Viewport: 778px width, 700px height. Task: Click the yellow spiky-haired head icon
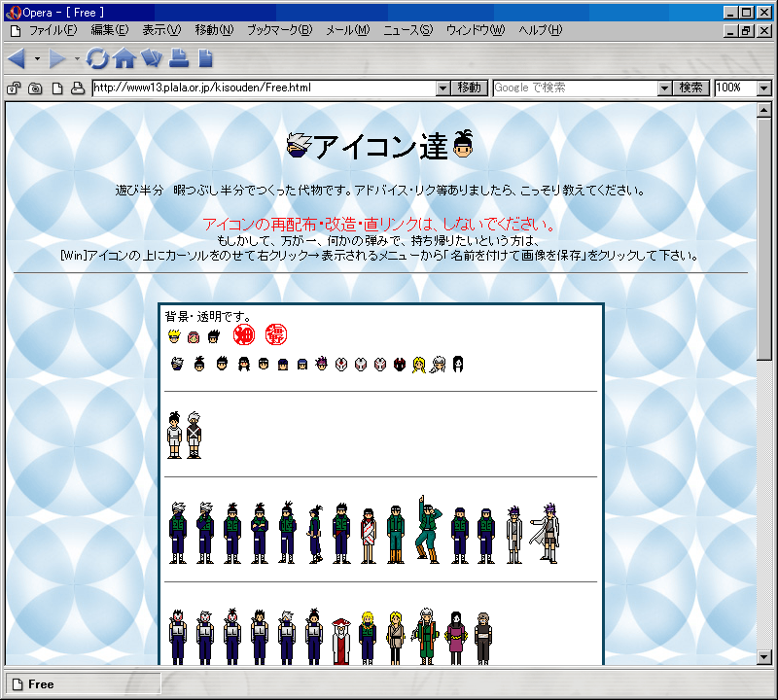tap(174, 336)
